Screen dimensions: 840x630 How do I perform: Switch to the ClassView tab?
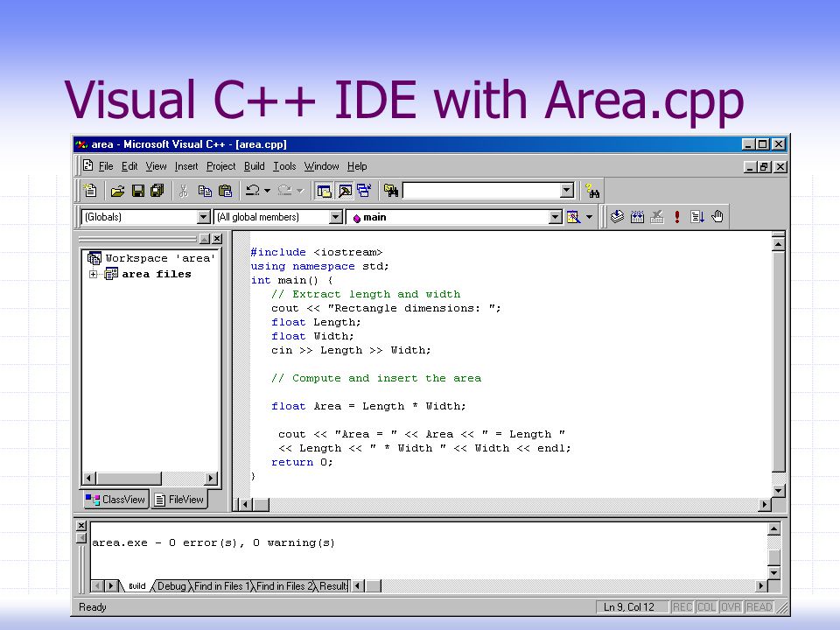115,500
